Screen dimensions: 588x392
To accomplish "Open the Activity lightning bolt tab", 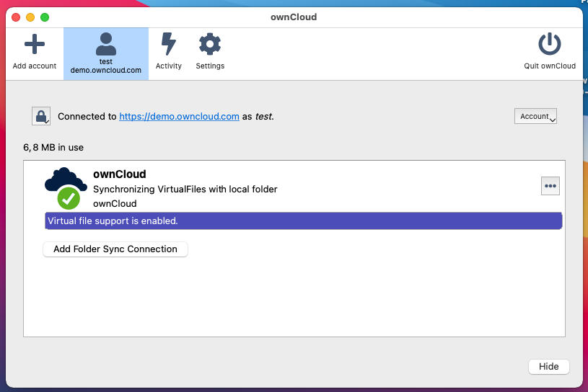I will coord(168,51).
